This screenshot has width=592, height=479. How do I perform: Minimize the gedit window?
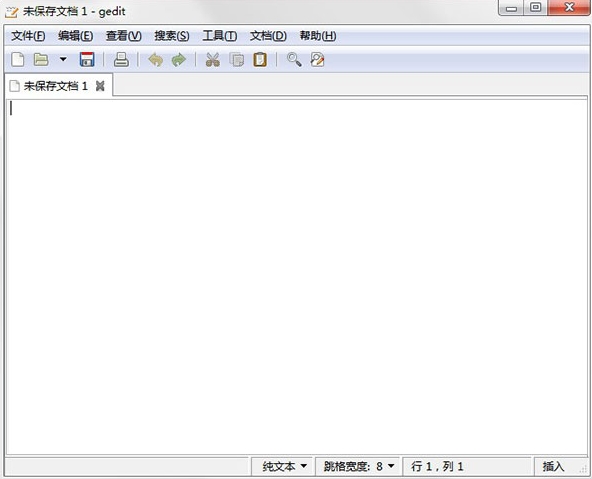tap(511, 8)
